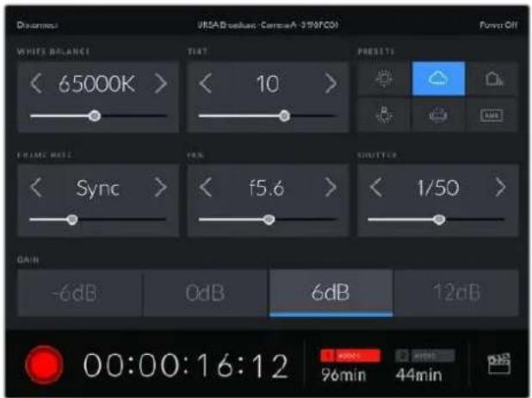The width and height of the screenshot is (532, 398).
Task: Increase frame rate with the right arrow
Action: (x=161, y=187)
